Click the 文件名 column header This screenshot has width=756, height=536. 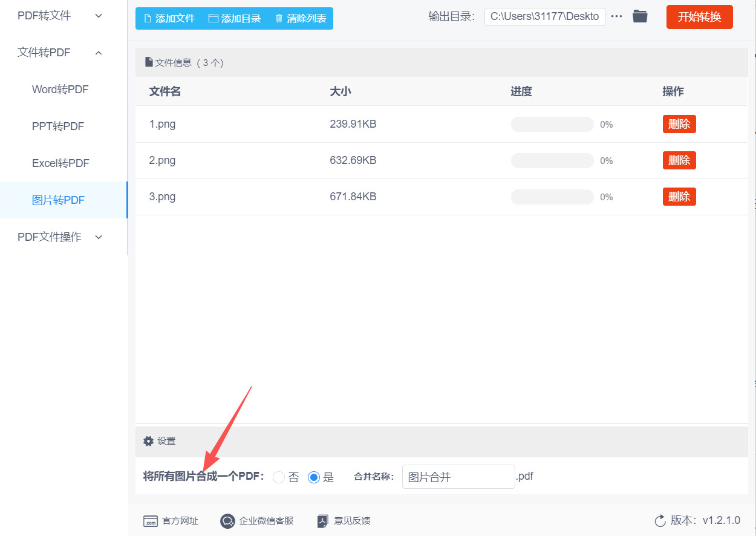click(x=165, y=91)
